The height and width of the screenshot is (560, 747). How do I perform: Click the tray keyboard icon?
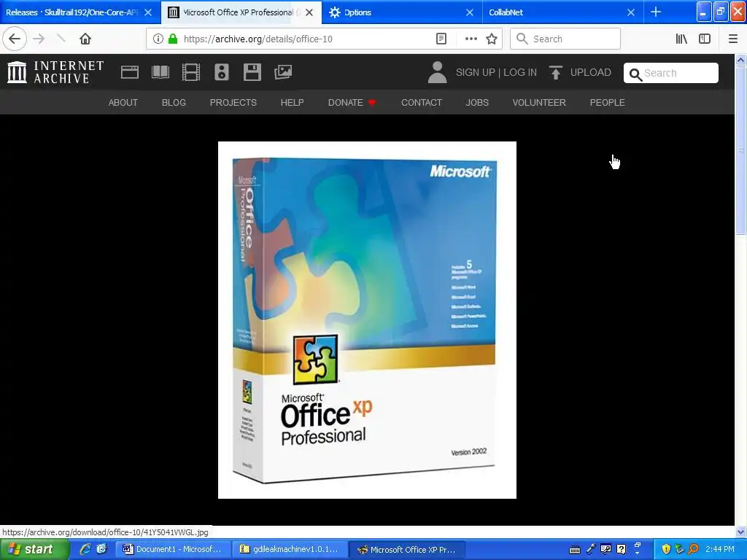coord(575,550)
